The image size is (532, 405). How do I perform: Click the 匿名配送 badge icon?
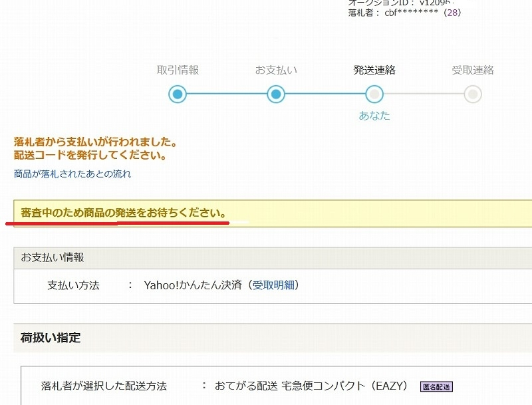point(436,386)
